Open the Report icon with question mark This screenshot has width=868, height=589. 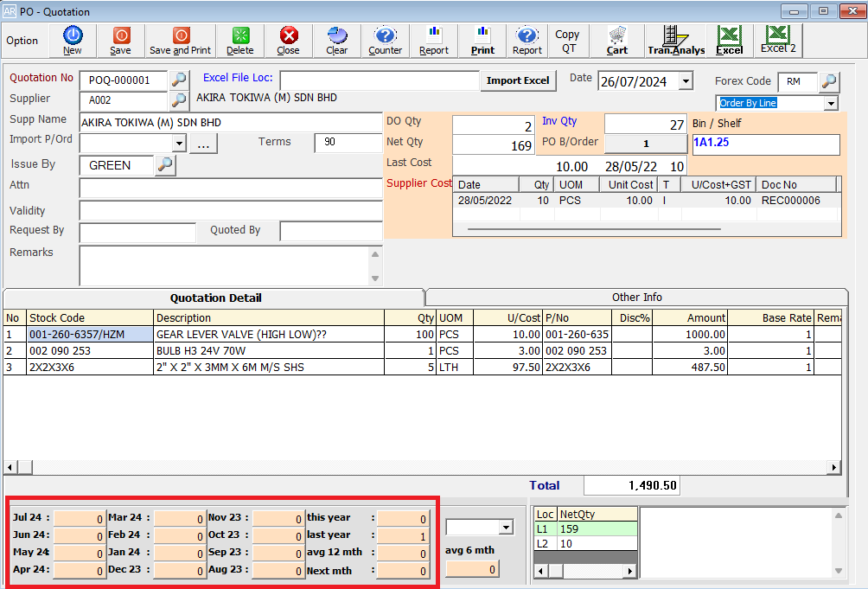pos(527,41)
